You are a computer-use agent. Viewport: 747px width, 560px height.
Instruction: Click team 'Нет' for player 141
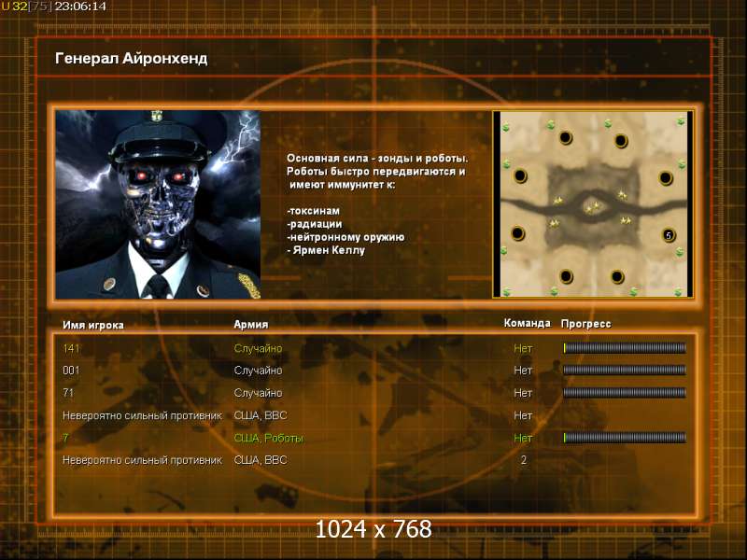pos(523,348)
